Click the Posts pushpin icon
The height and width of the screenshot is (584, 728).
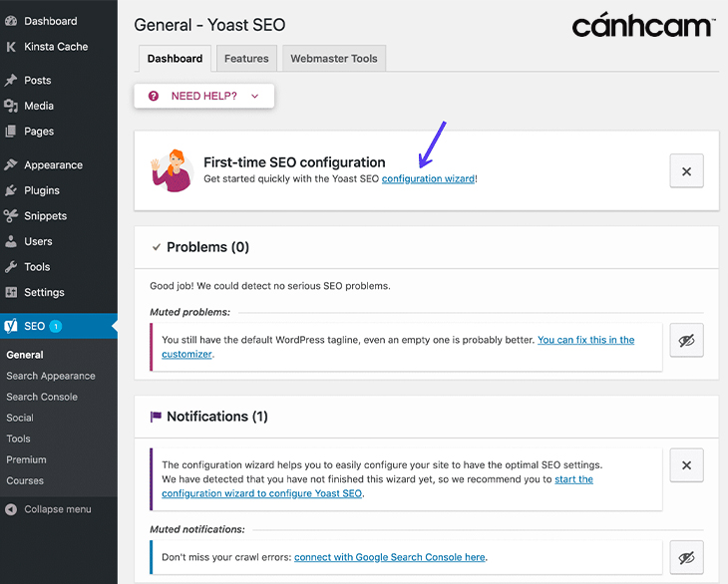pyautogui.click(x=11, y=81)
